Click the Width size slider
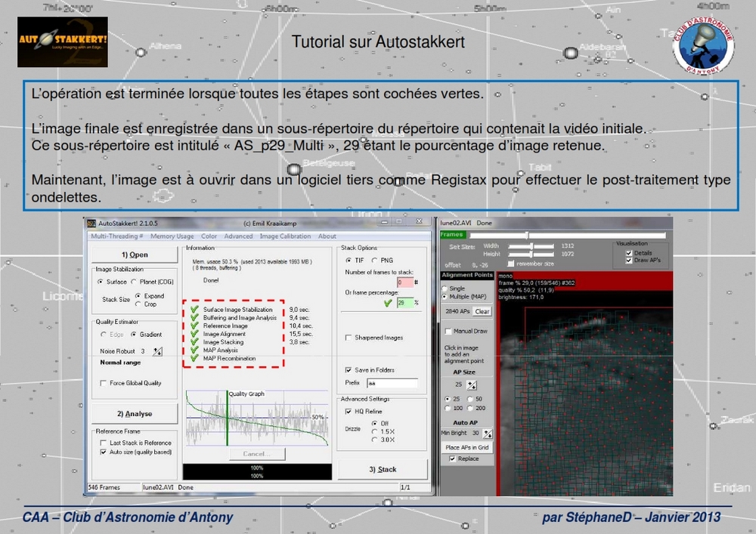This screenshot has width=756, height=534. [x=531, y=246]
